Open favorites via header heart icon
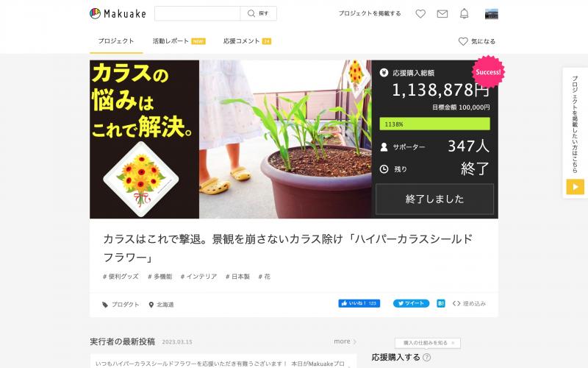This screenshot has height=368, width=588. [x=420, y=14]
